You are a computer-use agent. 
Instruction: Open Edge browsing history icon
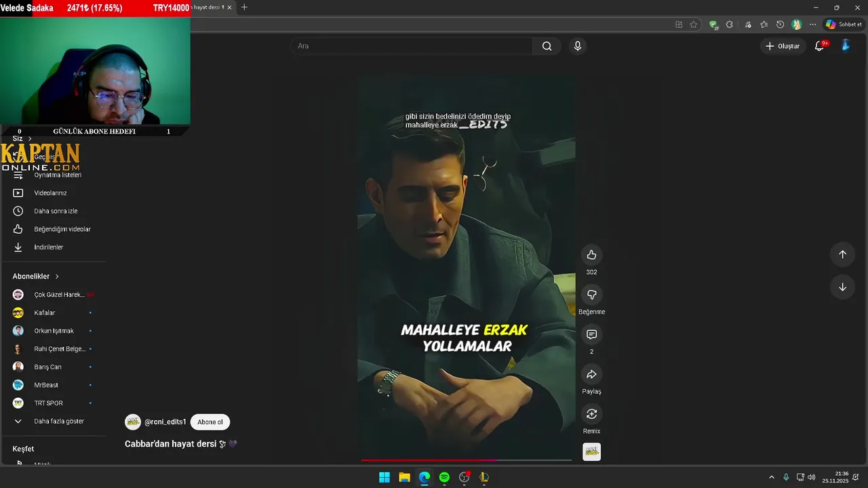[780, 24]
